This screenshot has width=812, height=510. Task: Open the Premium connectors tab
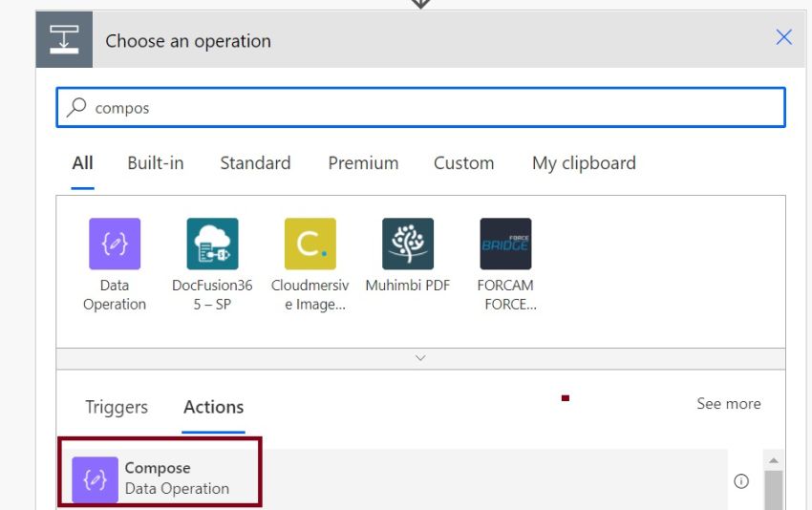point(363,163)
